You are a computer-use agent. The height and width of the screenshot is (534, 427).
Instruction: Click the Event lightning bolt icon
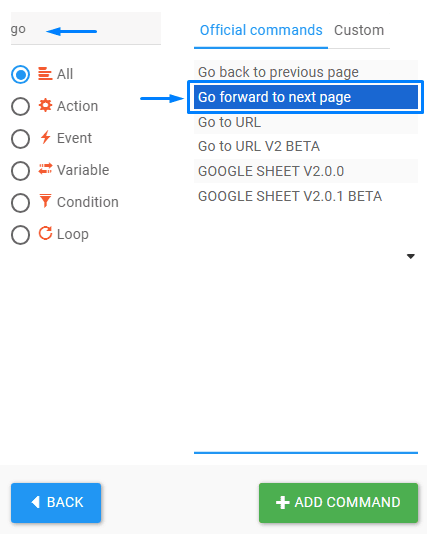(x=45, y=138)
